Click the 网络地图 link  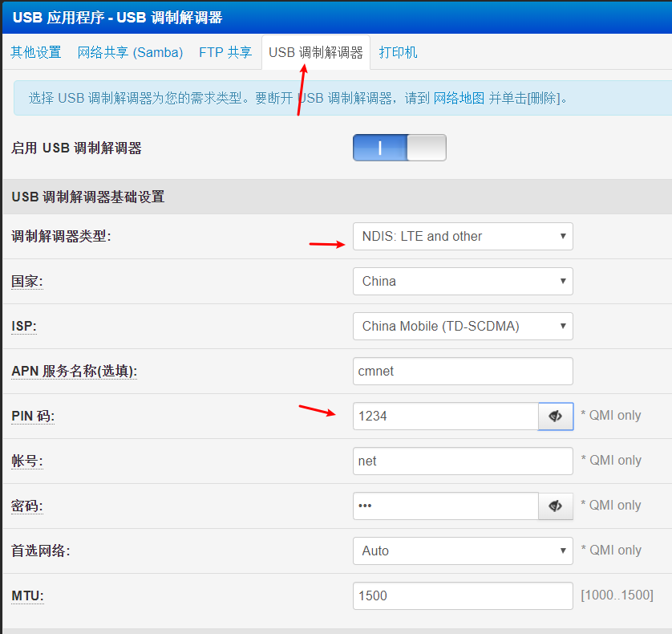coord(459,98)
